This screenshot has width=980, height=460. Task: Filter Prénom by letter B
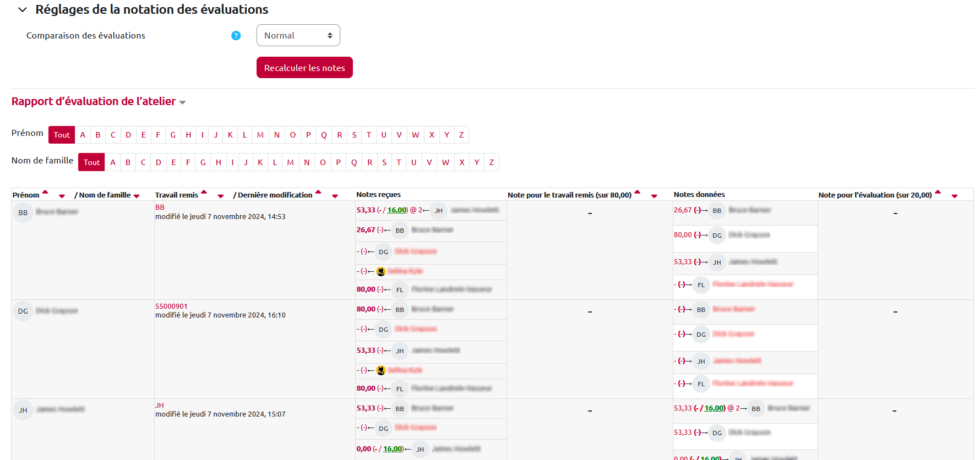[x=98, y=135]
